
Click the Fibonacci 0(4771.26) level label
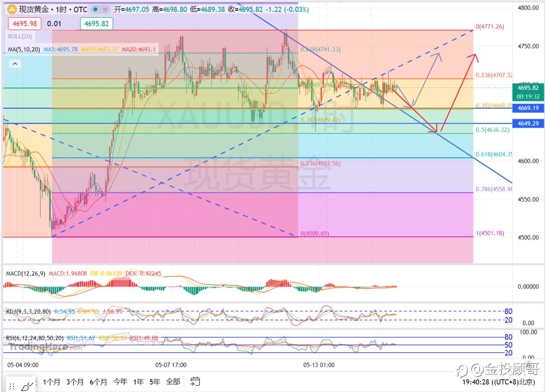coord(490,26)
